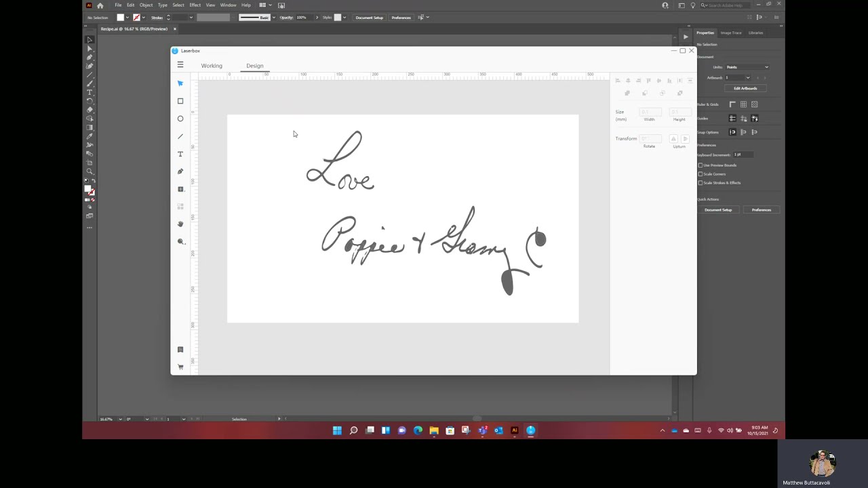
Task: Click the white fill swatch in control bar
Action: [x=121, y=18]
